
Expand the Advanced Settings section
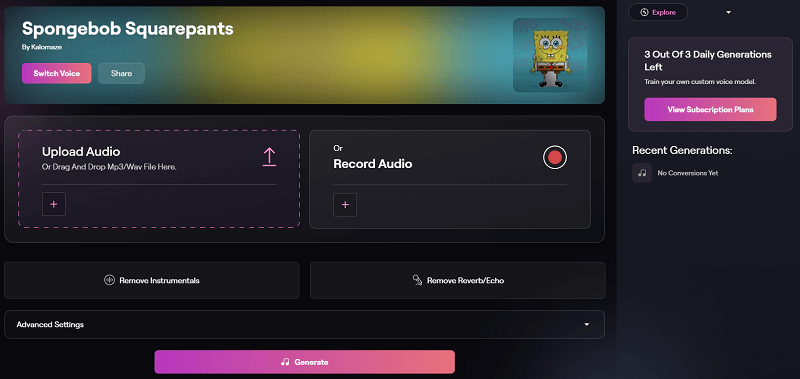coord(304,324)
